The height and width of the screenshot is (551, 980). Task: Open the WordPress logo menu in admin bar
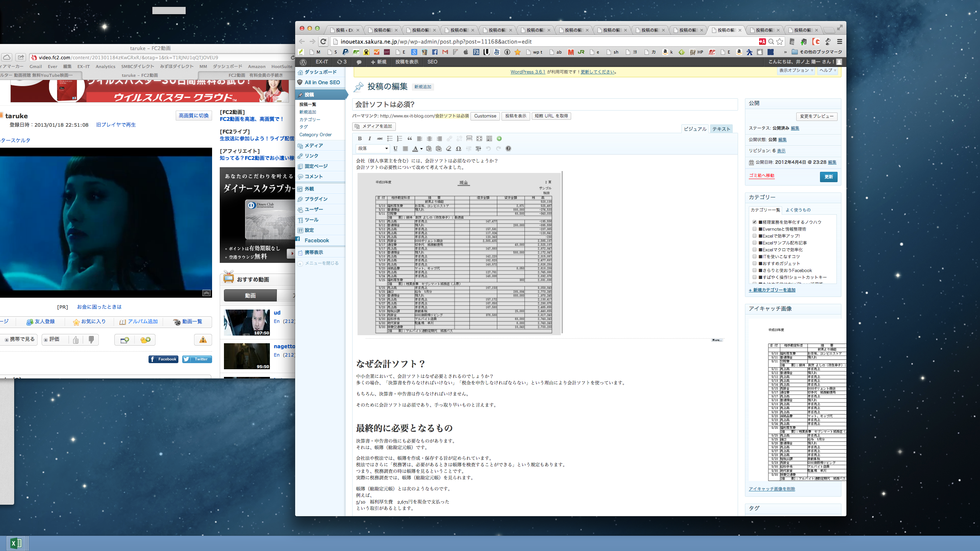click(303, 62)
